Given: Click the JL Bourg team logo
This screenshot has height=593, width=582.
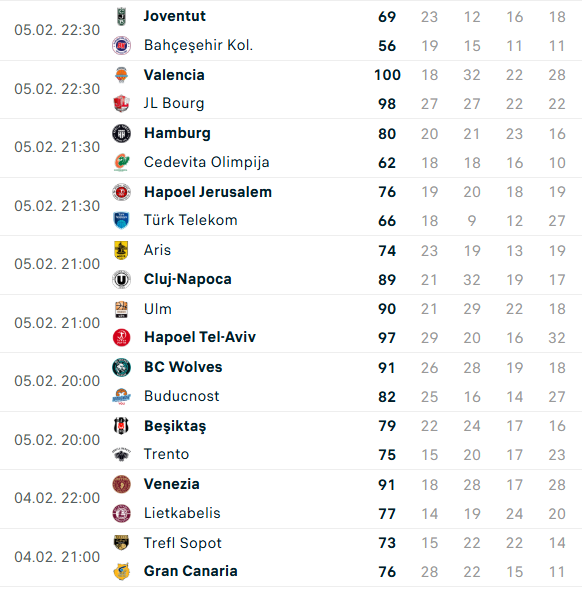Looking at the screenshot, I should [121, 104].
